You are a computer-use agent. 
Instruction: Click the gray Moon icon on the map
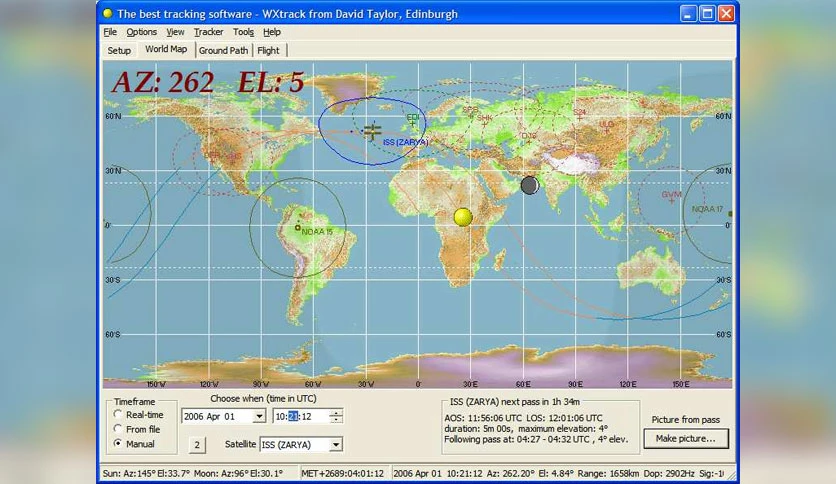pyautogui.click(x=529, y=185)
